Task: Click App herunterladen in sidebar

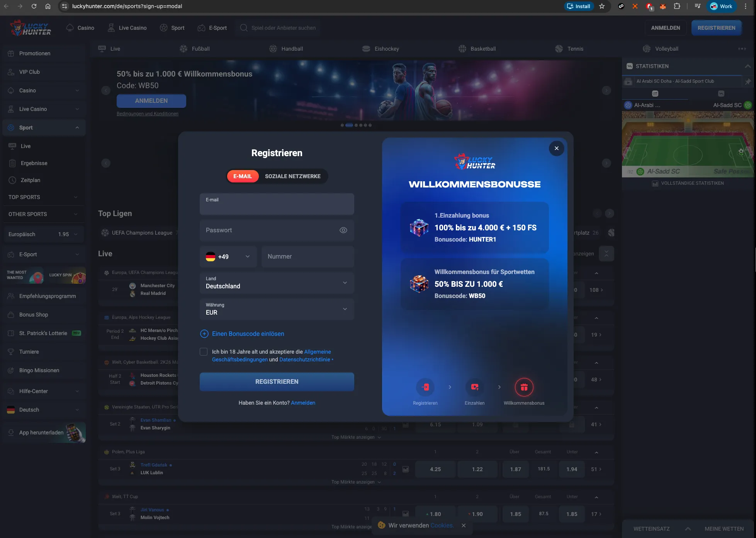Action: pyautogui.click(x=44, y=432)
